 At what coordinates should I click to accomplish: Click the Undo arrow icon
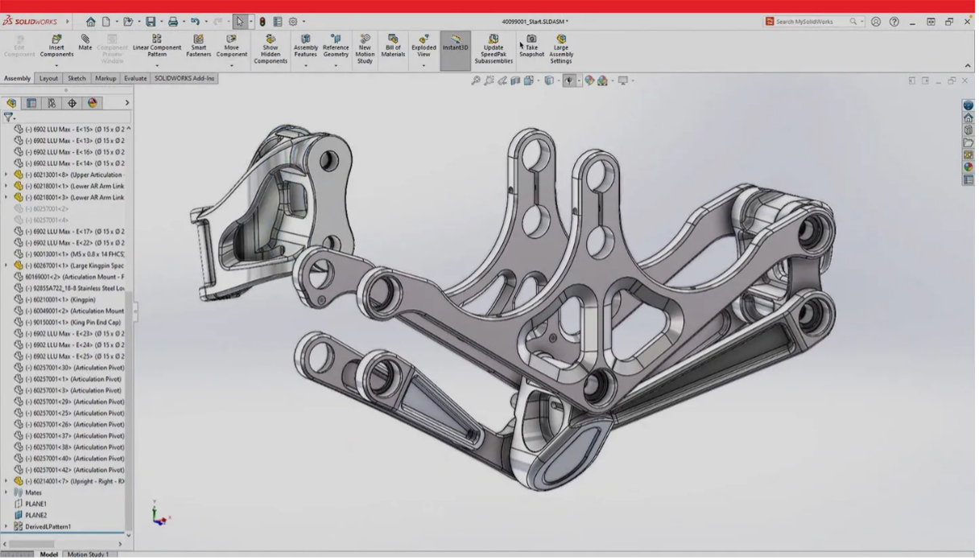(x=195, y=22)
